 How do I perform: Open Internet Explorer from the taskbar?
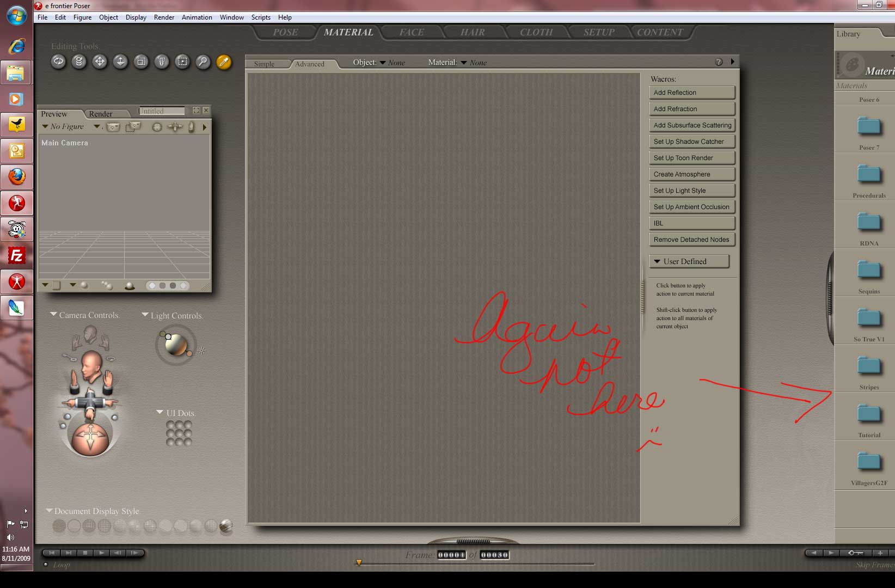point(17,46)
